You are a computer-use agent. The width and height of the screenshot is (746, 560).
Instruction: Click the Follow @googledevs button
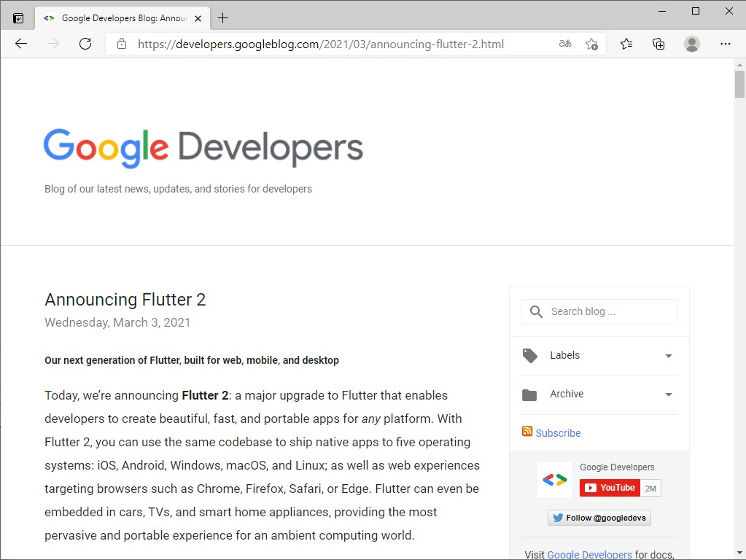click(x=599, y=517)
